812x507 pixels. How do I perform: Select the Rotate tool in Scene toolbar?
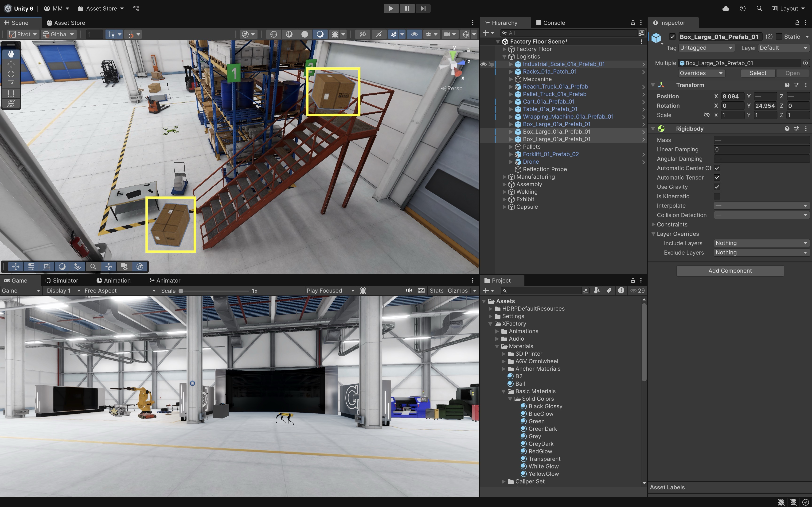tap(11, 74)
